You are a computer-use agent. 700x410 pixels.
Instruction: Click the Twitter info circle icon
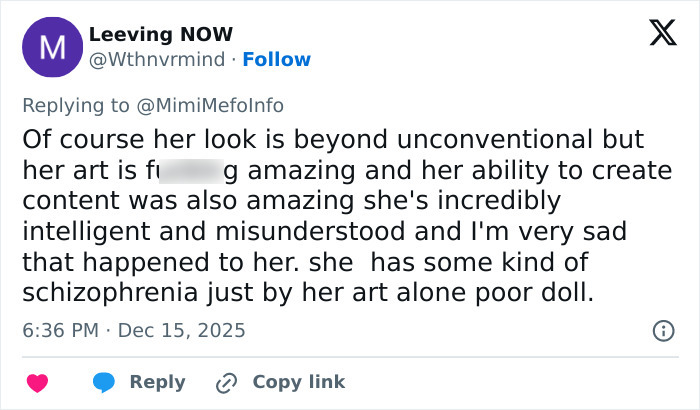661,330
